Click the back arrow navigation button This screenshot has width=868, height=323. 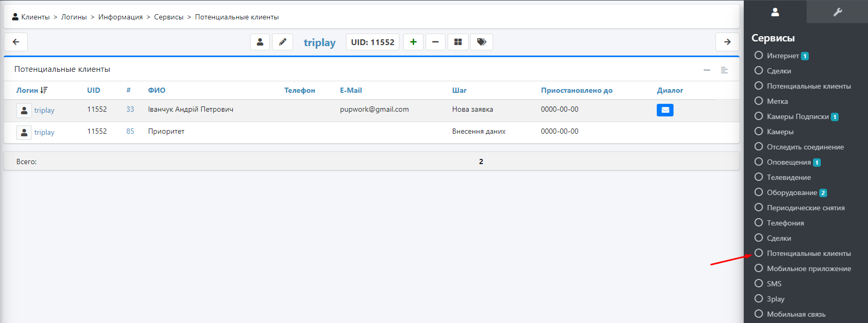(x=16, y=42)
